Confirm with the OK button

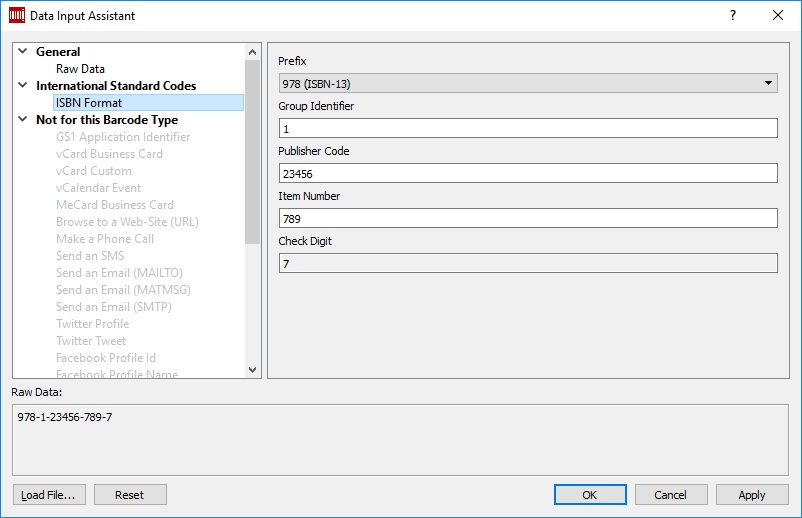(x=590, y=495)
